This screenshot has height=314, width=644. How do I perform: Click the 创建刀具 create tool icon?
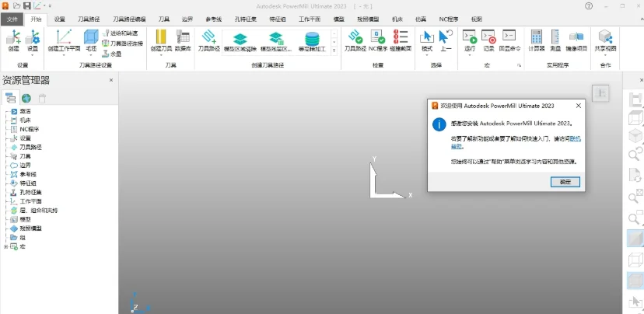click(x=161, y=37)
